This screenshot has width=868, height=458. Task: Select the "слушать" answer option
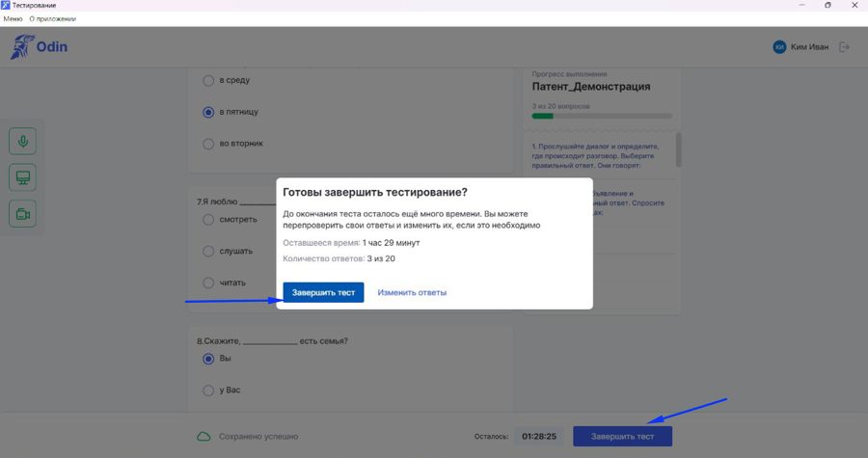click(x=208, y=252)
